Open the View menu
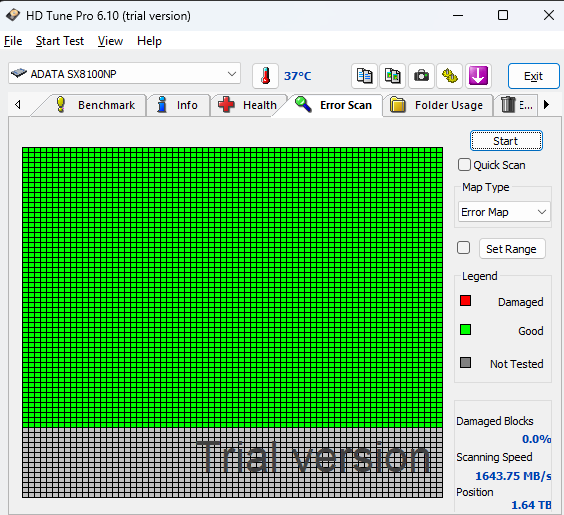The height and width of the screenshot is (515, 564). pos(110,41)
